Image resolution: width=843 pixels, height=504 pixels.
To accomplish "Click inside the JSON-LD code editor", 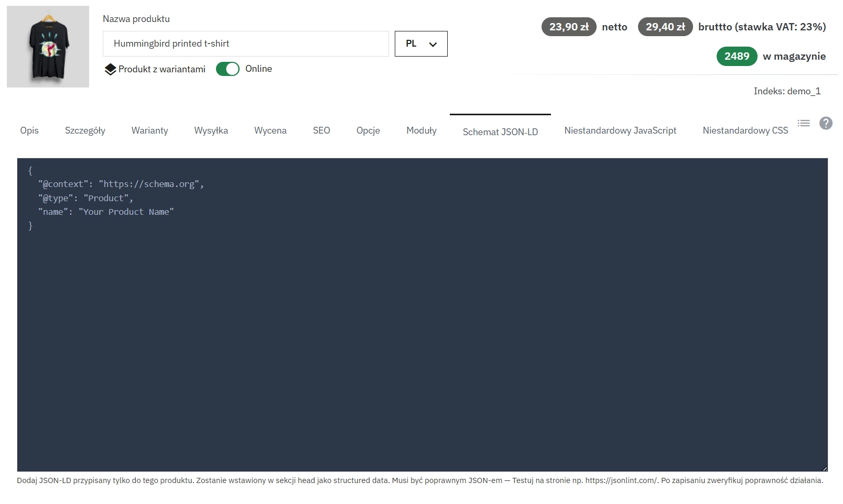I will pos(367,288).
